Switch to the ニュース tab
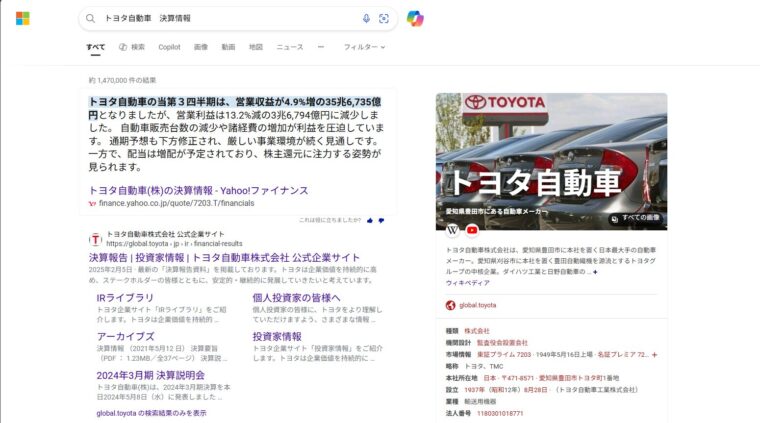This screenshot has height=423, width=760. click(x=290, y=47)
